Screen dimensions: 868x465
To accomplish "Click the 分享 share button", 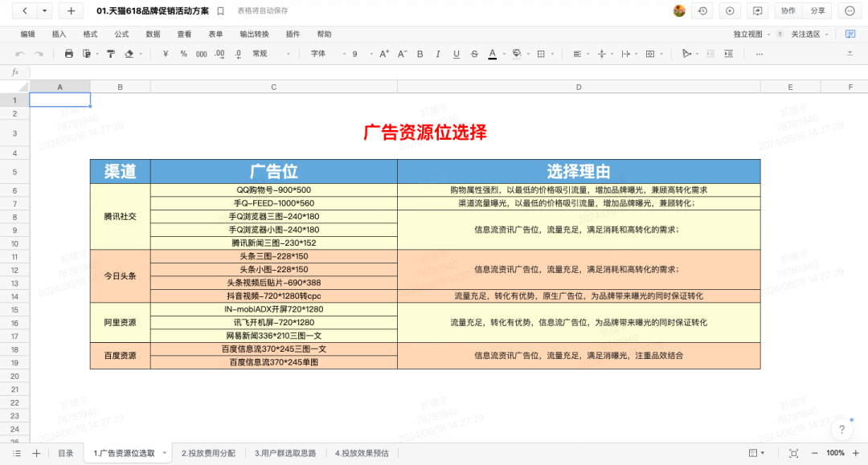I will 817,11.
